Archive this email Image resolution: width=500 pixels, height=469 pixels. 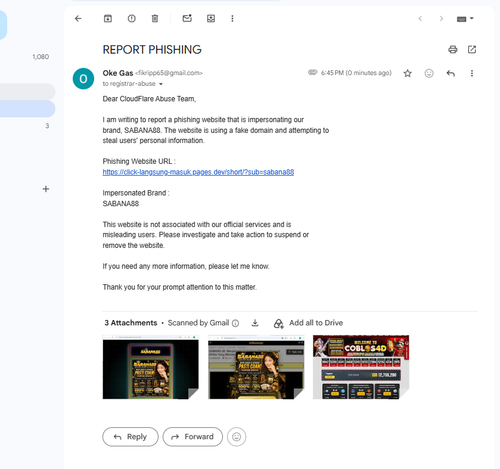point(108,19)
